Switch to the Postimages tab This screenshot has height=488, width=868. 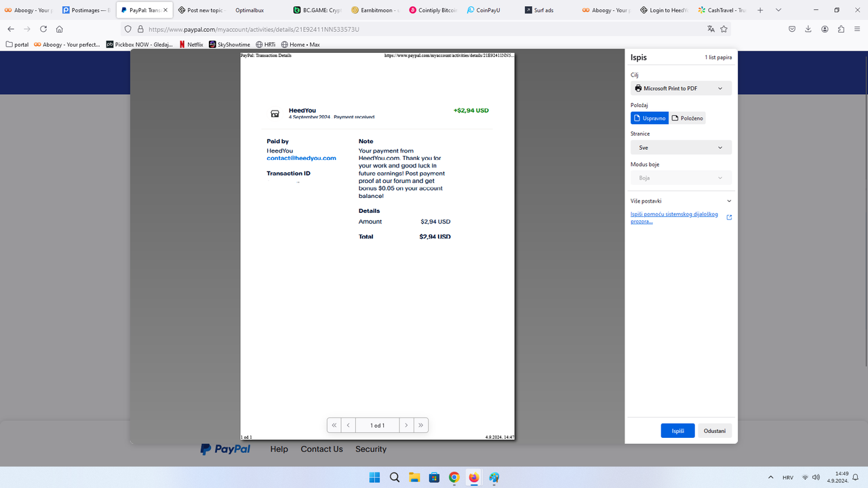pyautogui.click(x=85, y=10)
